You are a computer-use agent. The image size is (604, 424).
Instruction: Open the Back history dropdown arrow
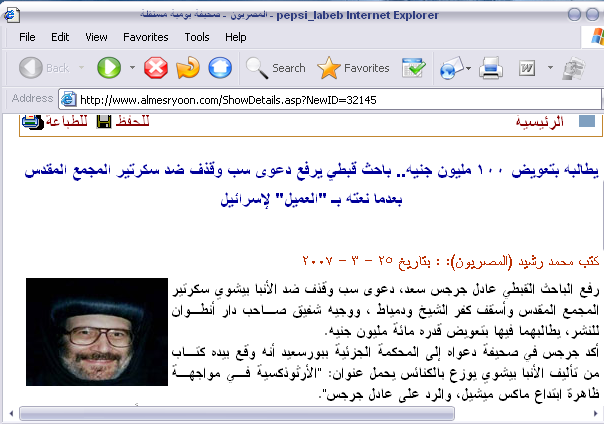81,68
